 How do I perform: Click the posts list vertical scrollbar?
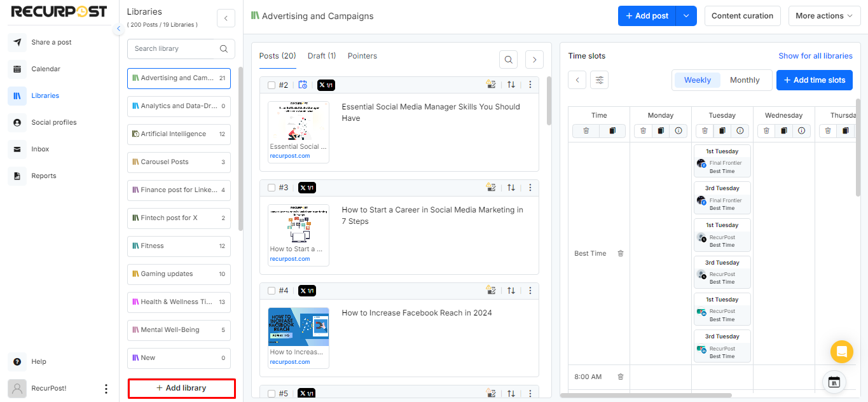549,100
